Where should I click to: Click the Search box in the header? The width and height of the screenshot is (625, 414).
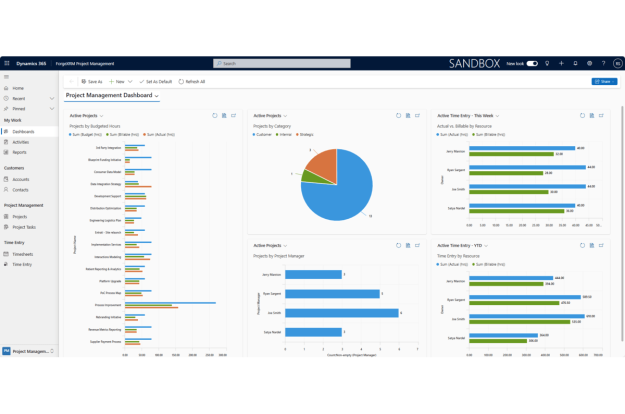[x=282, y=63]
